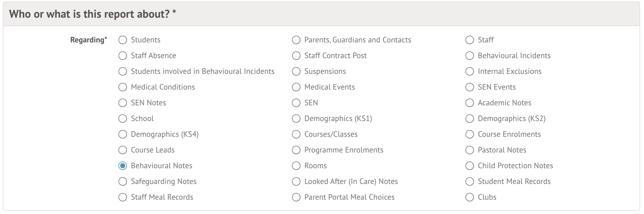Image resolution: width=644 pixels, height=214 pixels.
Task: Select SEN Notes option
Action: (123, 103)
